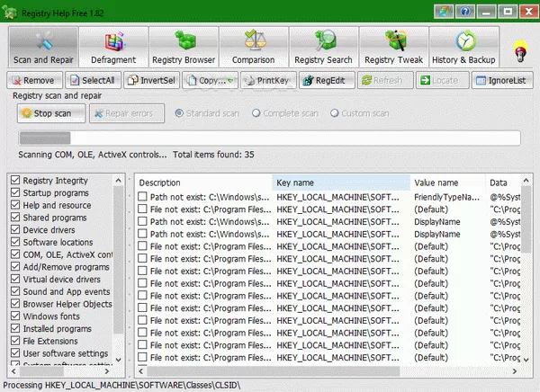Click category list horizontal scroll right arrow

click(x=107, y=371)
